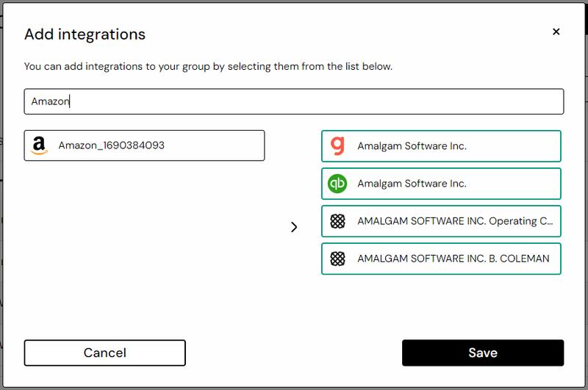Click the Amazon logo icon
The image size is (588, 390).
click(40, 145)
